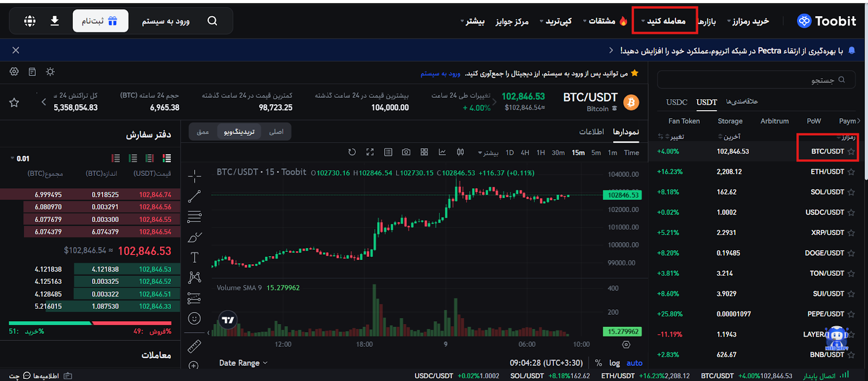Viewport: 868px width, 381px height.
Task: Select the brush drawing tool
Action: (x=194, y=237)
